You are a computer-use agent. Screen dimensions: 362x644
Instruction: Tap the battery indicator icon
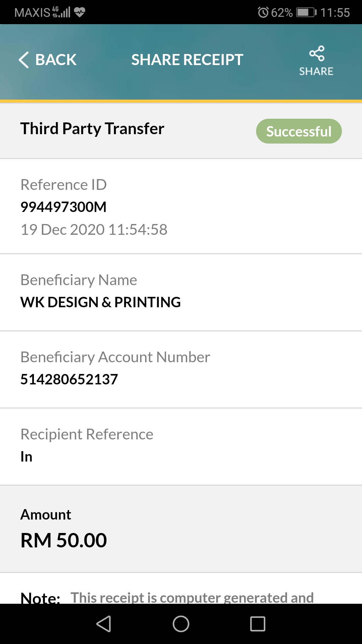306,12
